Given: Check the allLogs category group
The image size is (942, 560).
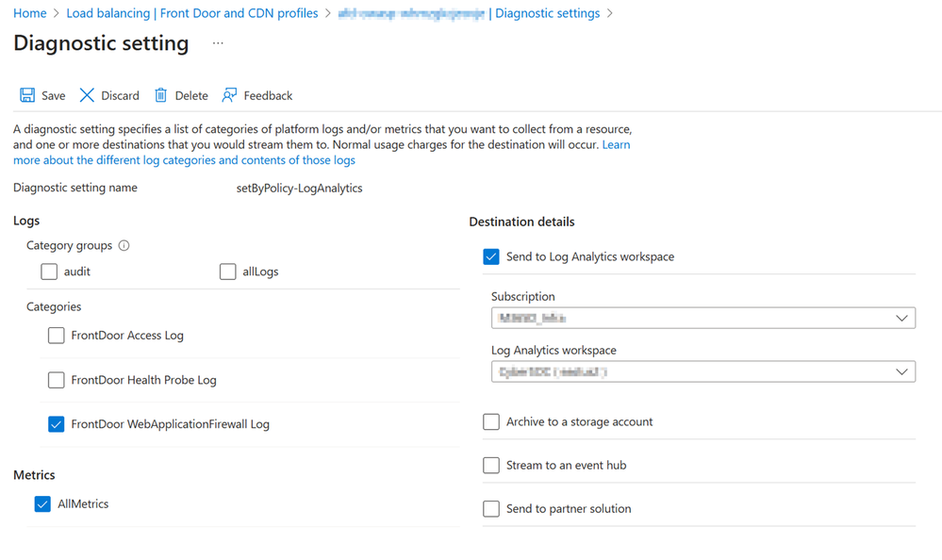Looking at the screenshot, I should click(x=227, y=272).
